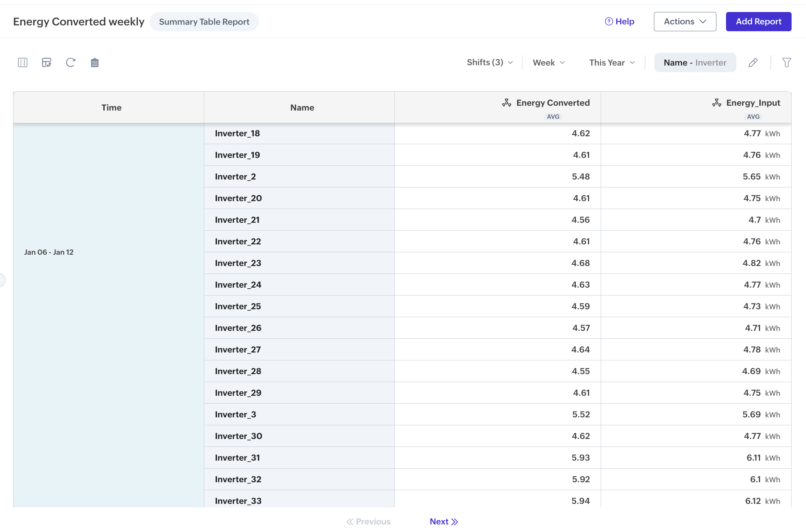806x532 pixels.
Task: Expand the Actions dropdown
Action: pos(685,22)
